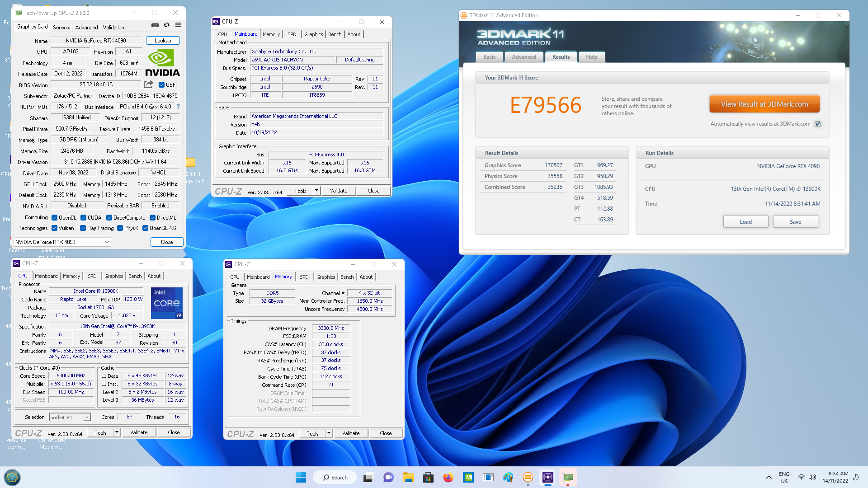The width and height of the screenshot is (868, 488).
Task: Open File Explorer from the taskbar
Action: coord(408,477)
